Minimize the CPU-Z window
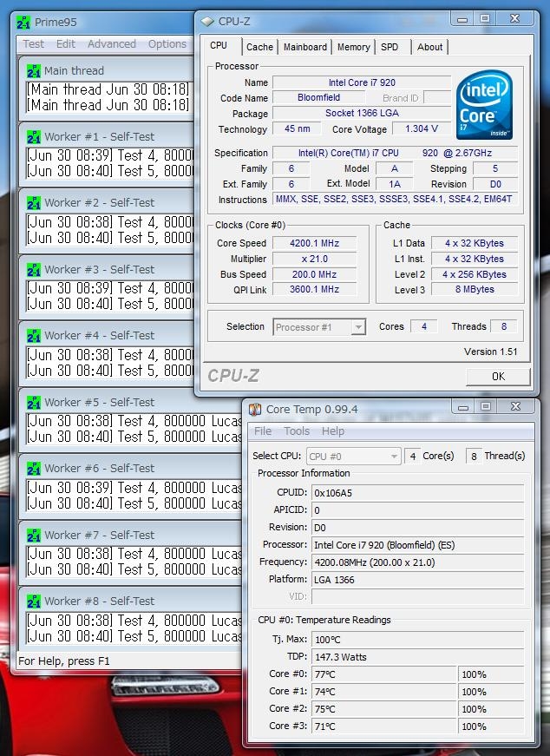Screen dimensions: 550x756 point(462,19)
